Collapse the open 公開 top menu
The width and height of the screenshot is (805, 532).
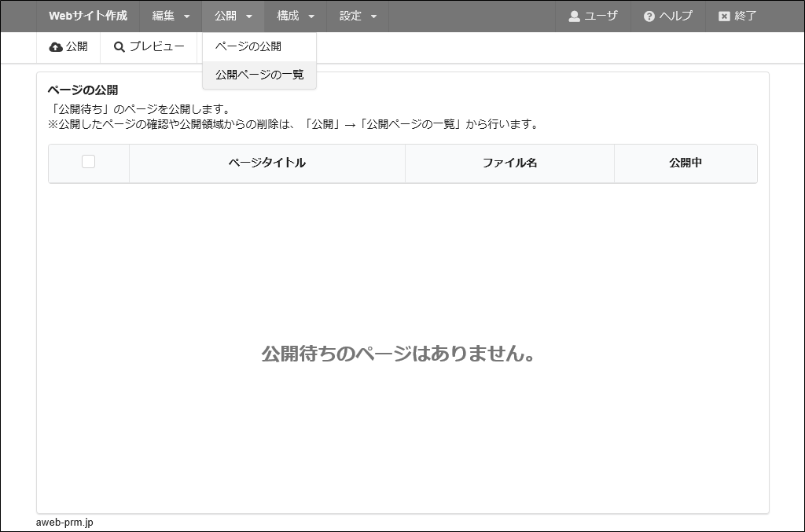(233, 16)
